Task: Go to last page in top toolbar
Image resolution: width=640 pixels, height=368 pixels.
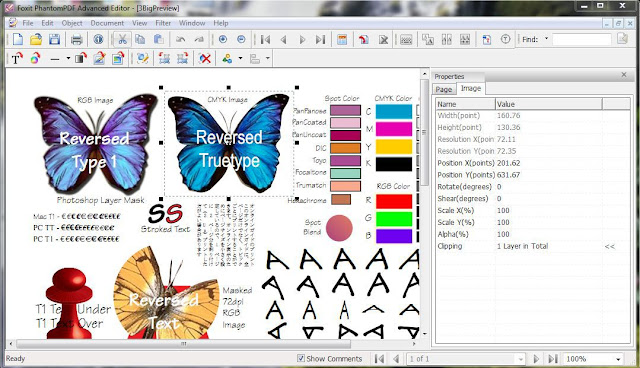Action: 321,40
